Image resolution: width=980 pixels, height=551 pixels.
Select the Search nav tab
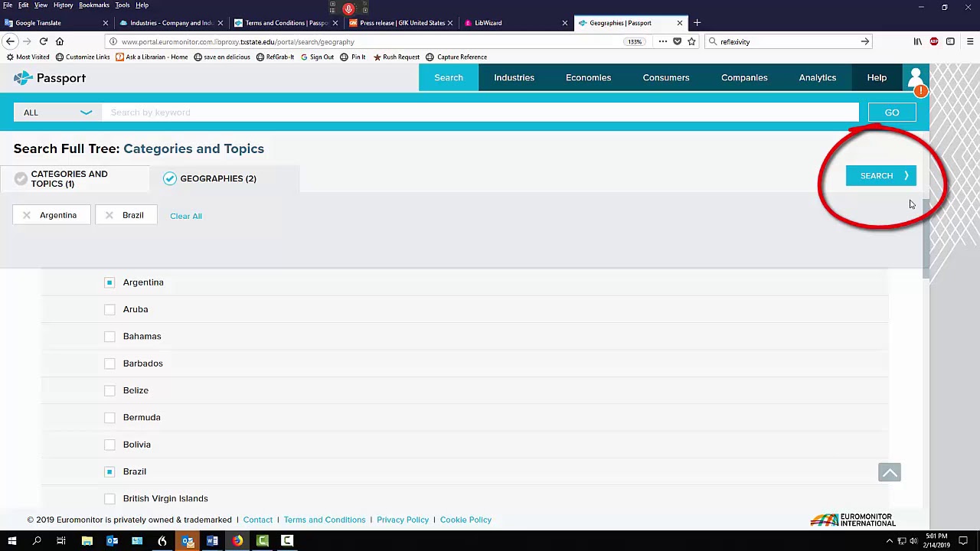449,77
